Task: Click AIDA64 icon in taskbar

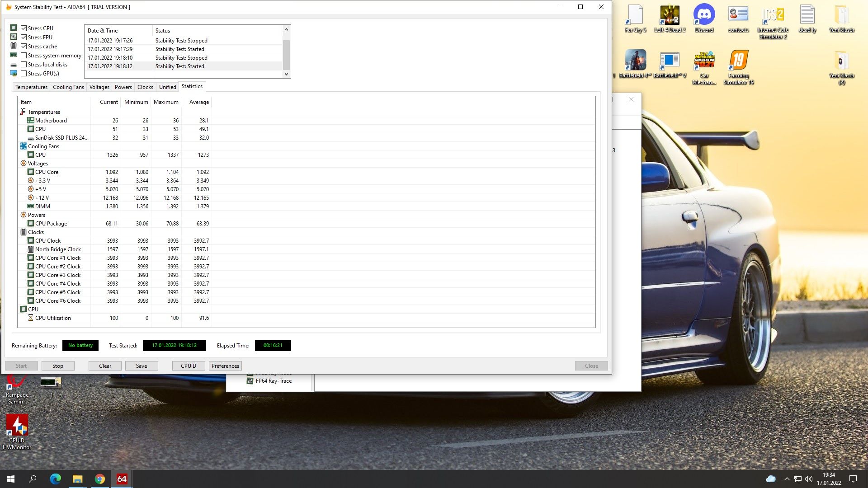Action: coord(122,479)
